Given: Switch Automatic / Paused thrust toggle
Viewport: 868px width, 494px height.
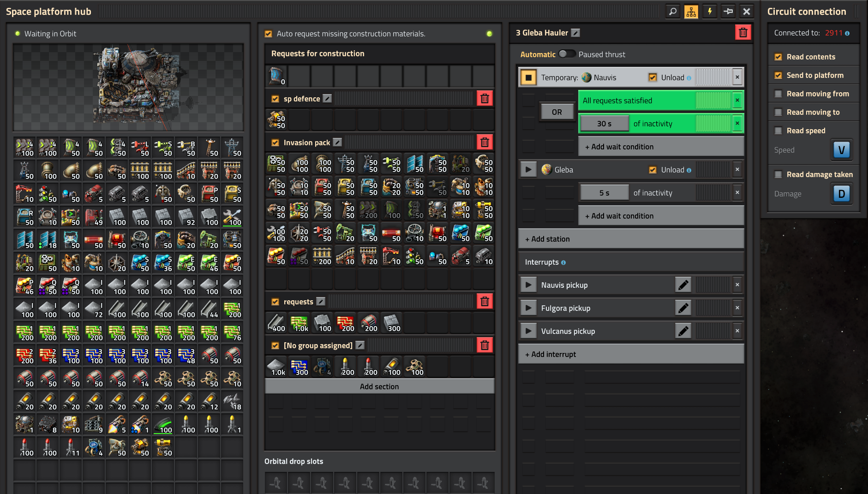Looking at the screenshot, I should click(567, 54).
